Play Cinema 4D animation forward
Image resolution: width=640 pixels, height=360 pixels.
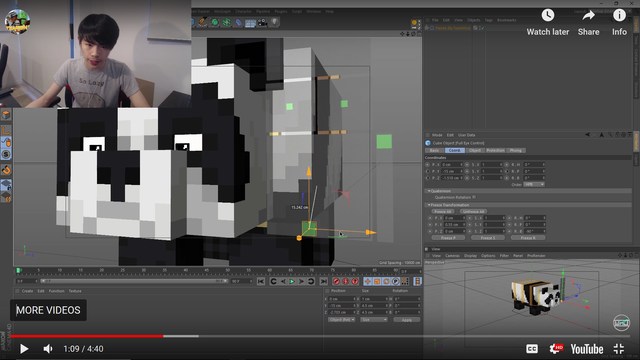(292, 282)
